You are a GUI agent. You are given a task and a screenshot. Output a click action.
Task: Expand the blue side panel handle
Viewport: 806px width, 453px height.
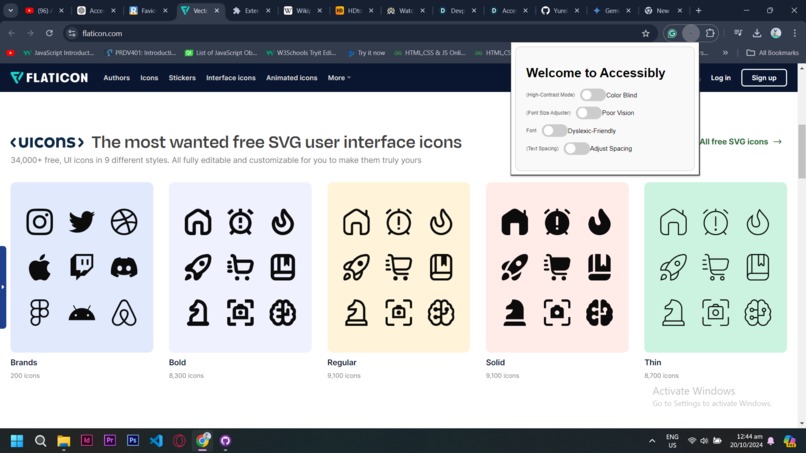(x=3, y=287)
